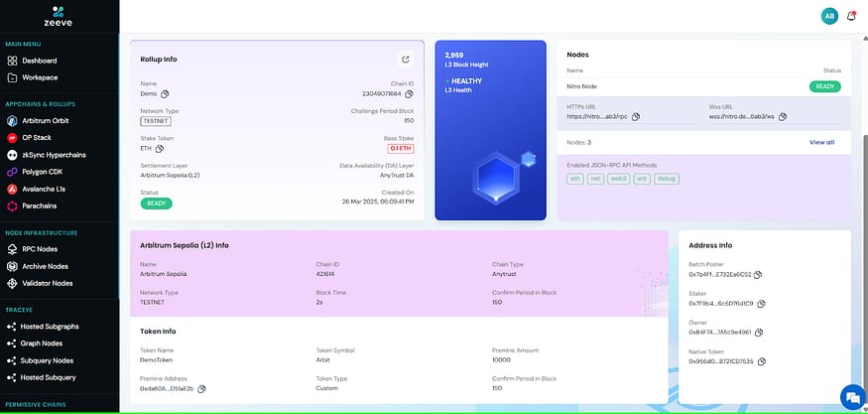Image resolution: width=868 pixels, height=414 pixels.
Task: Open Workspace from the main menu
Action: tap(40, 77)
